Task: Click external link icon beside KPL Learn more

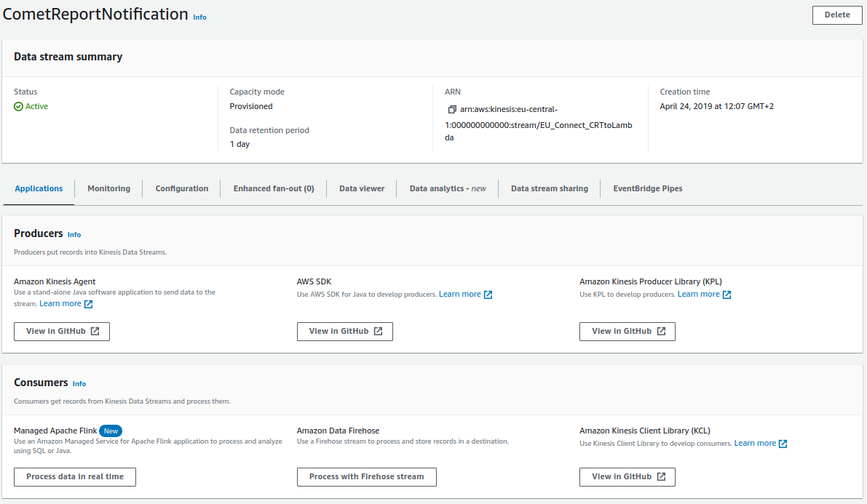Action: pos(727,295)
